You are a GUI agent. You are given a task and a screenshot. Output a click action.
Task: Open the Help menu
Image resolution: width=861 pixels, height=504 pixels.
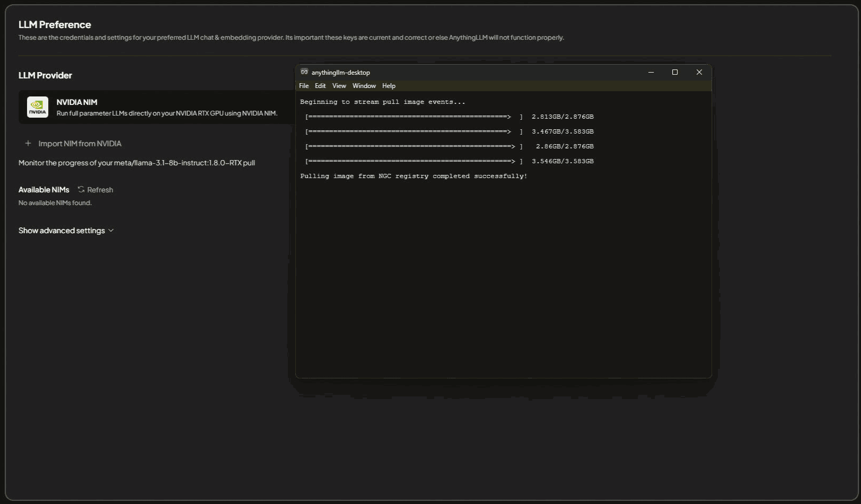389,86
